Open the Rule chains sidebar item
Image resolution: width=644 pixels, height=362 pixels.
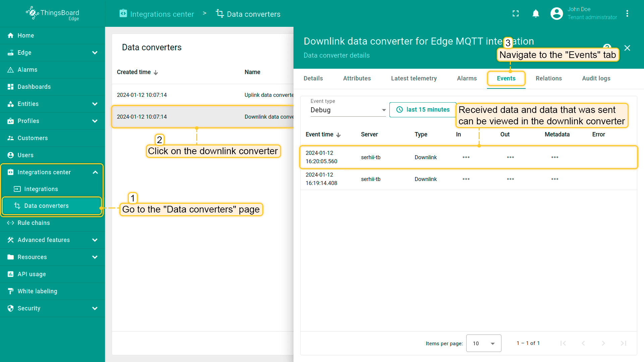pyautogui.click(x=34, y=223)
